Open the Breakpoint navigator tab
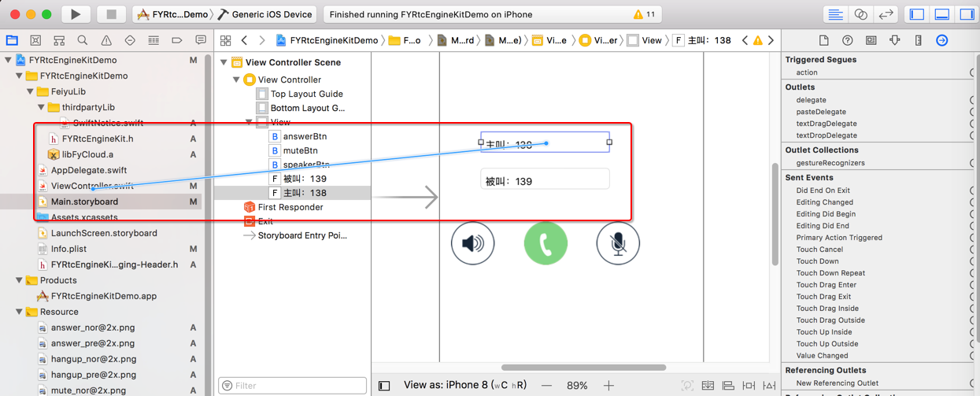980x396 pixels. 177,40
